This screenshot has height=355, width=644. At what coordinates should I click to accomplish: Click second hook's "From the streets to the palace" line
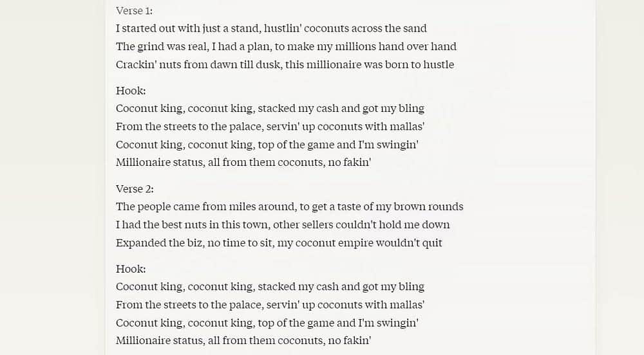[270, 305]
